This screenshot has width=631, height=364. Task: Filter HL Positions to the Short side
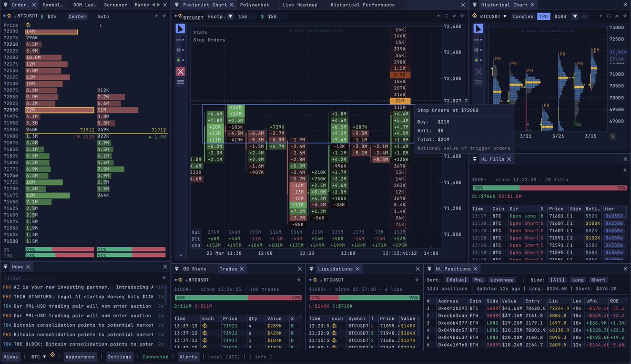[x=598, y=280]
